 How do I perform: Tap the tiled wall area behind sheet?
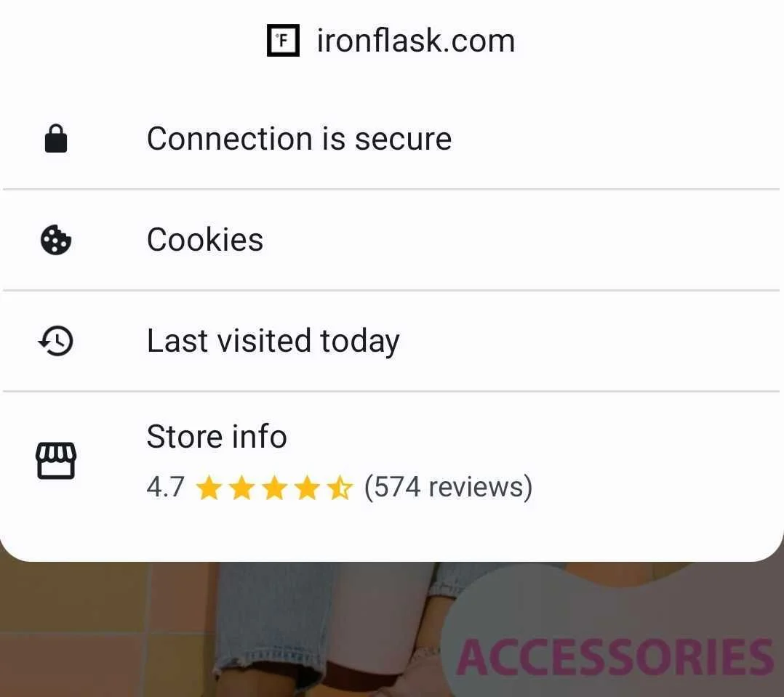click(100, 629)
